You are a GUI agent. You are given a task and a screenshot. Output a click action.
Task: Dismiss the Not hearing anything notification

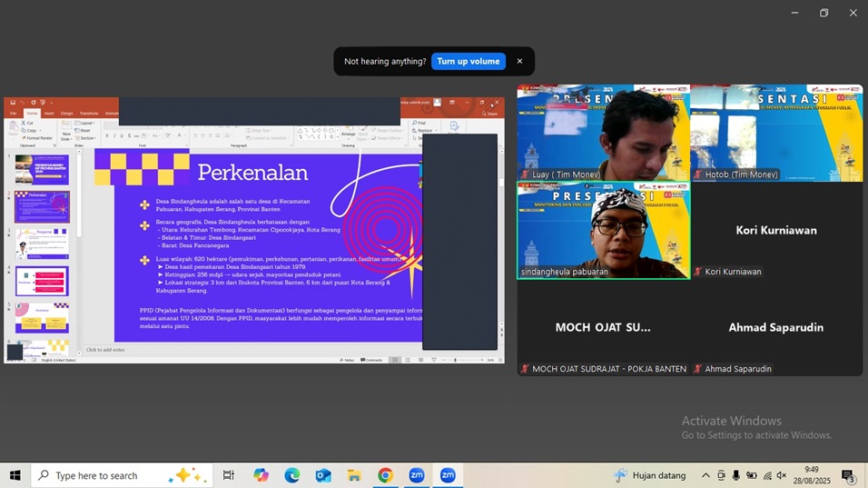click(x=519, y=61)
